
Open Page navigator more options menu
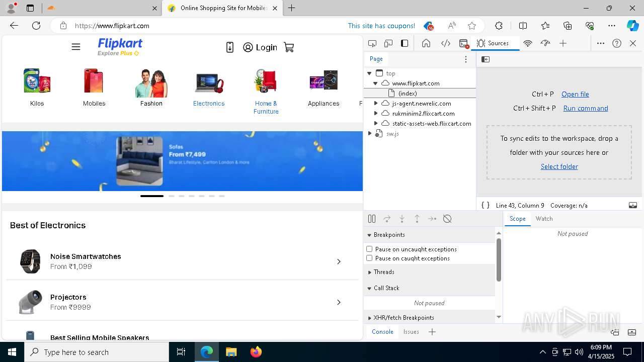[466, 59]
